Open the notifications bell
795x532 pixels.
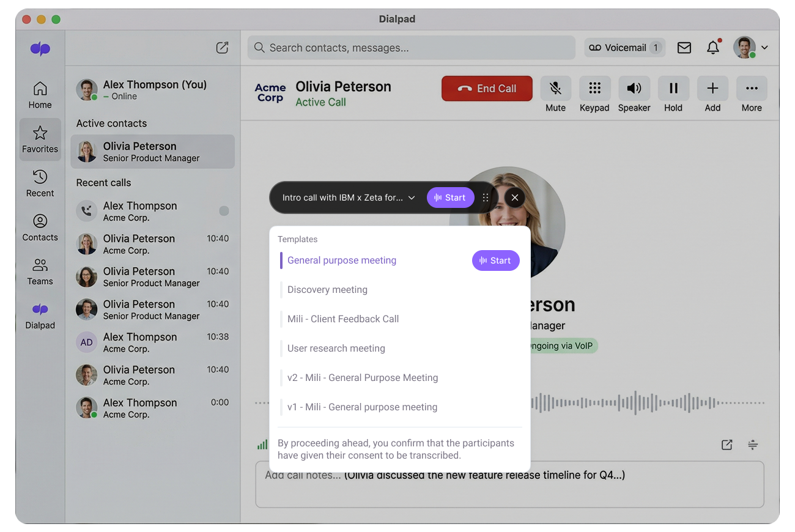point(713,48)
